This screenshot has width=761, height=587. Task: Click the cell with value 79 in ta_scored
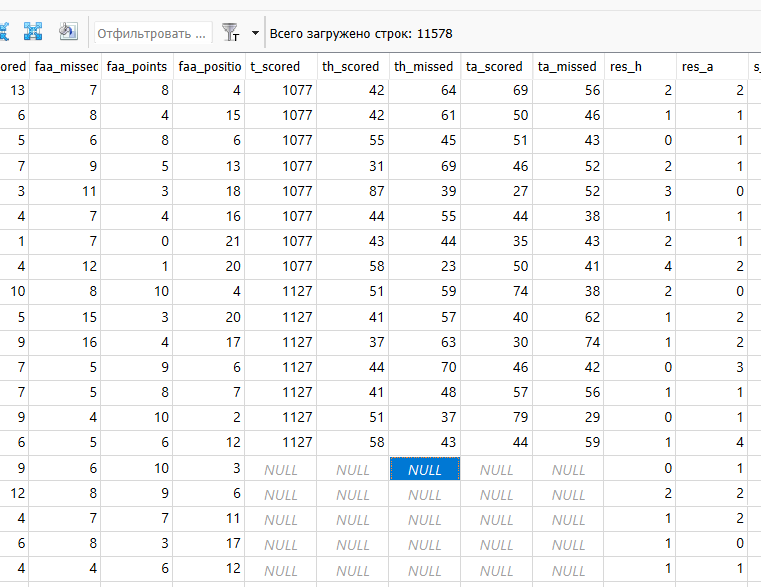click(x=497, y=416)
